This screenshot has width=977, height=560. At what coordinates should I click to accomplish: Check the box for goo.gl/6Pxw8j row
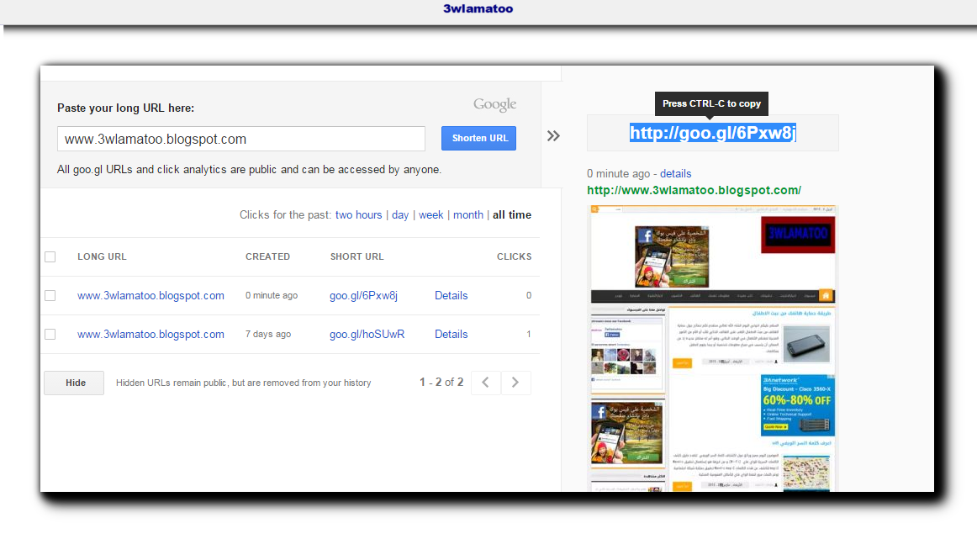tap(50, 296)
